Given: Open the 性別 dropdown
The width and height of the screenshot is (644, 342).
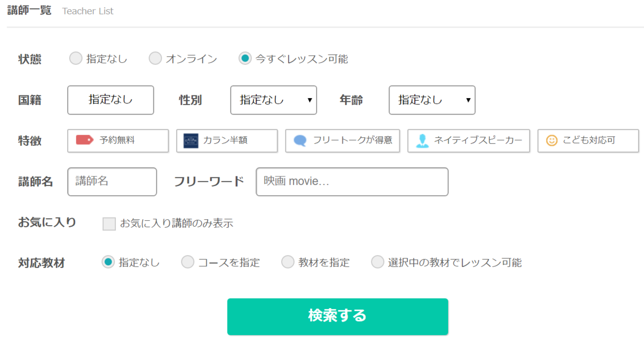Looking at the screenshot, I should coord(274,100).
